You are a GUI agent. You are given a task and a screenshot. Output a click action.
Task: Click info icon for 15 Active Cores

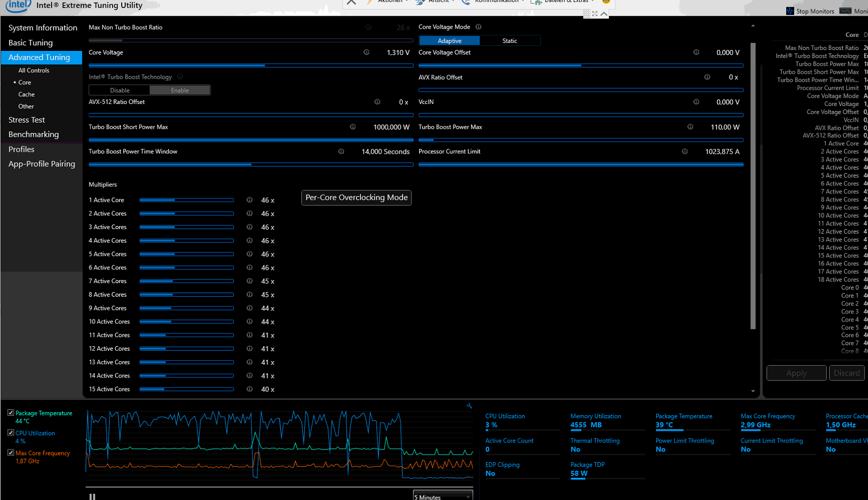249,389
